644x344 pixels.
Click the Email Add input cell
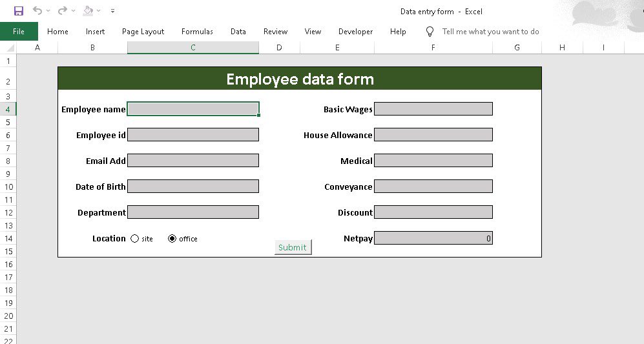[193, 161]
